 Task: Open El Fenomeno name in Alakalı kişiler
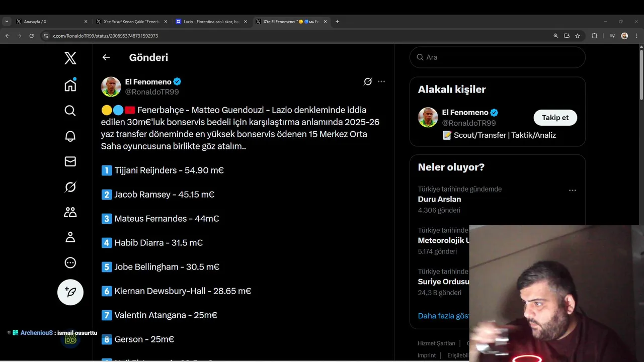click(465, 113)
